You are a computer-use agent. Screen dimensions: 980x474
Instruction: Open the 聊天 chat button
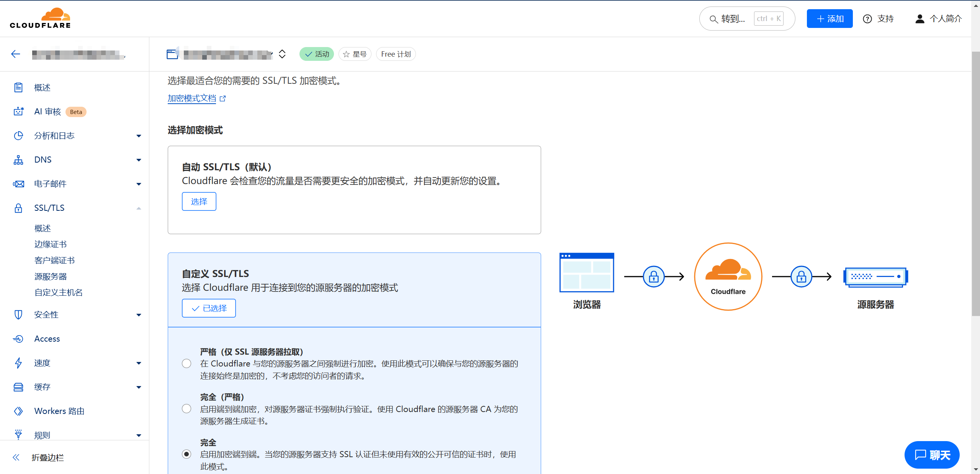(932, 455)
